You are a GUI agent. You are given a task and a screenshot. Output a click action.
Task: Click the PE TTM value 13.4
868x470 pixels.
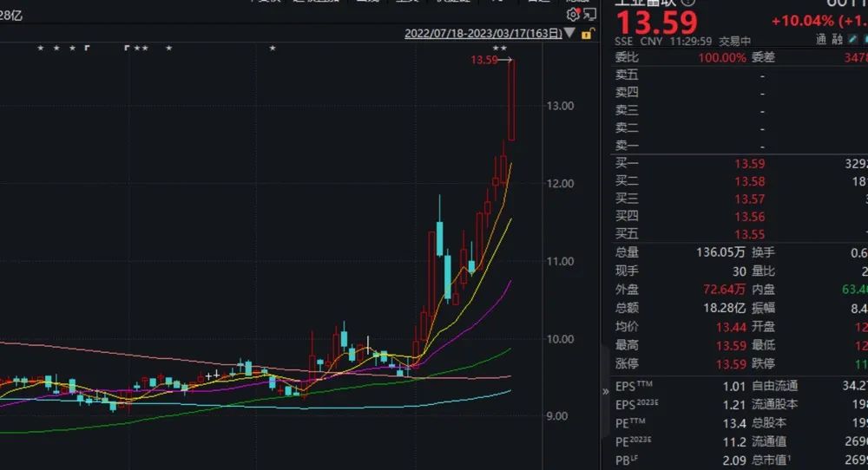(734, 423)
